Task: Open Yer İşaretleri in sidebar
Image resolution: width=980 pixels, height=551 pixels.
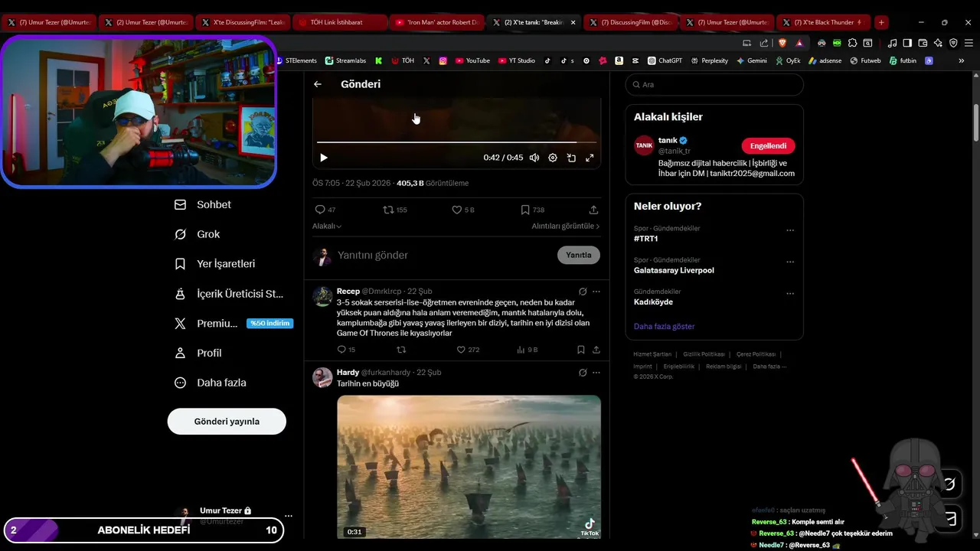Action: [215, 264]
